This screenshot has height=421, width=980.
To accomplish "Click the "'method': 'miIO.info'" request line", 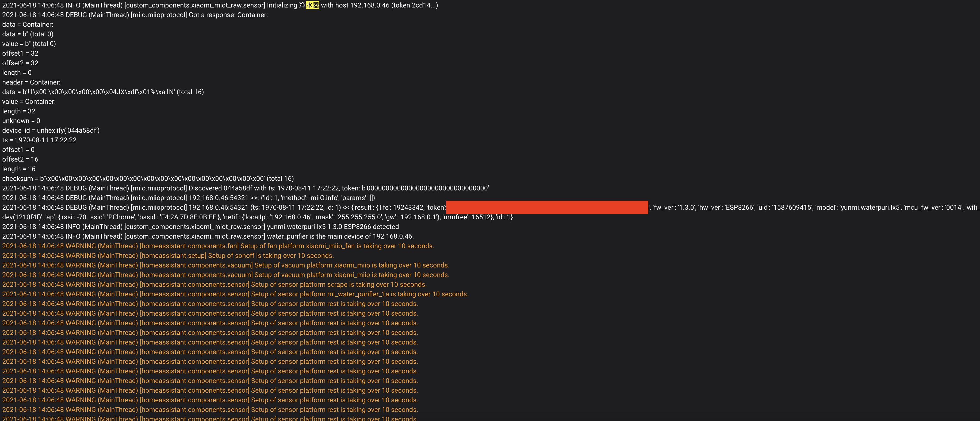I will pos(189,198).
